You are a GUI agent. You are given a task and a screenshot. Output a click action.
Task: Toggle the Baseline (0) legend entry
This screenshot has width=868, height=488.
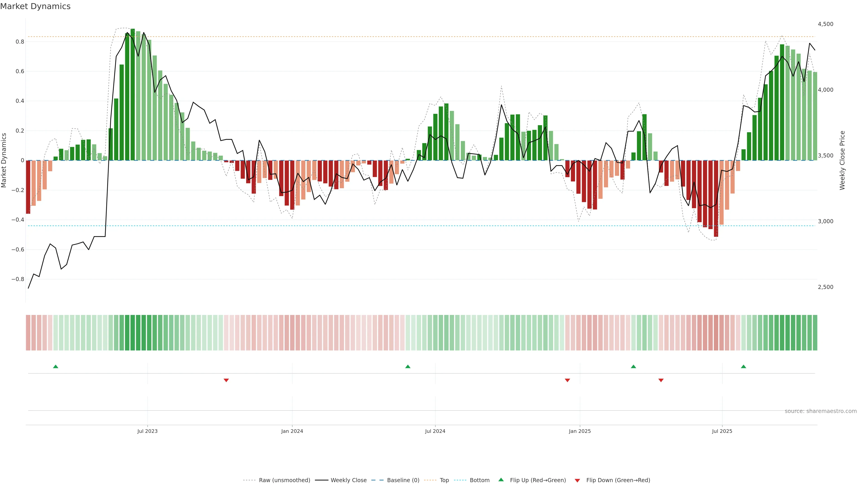click(403, 480)
